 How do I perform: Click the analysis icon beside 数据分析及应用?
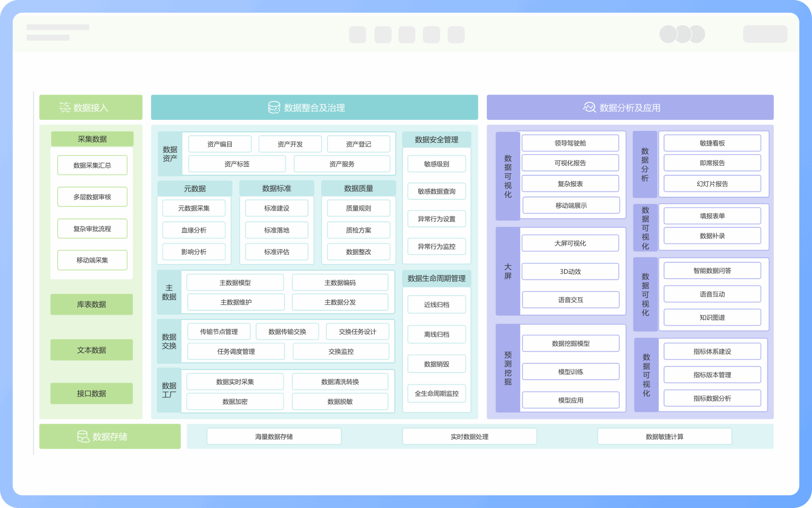[589, 108]
